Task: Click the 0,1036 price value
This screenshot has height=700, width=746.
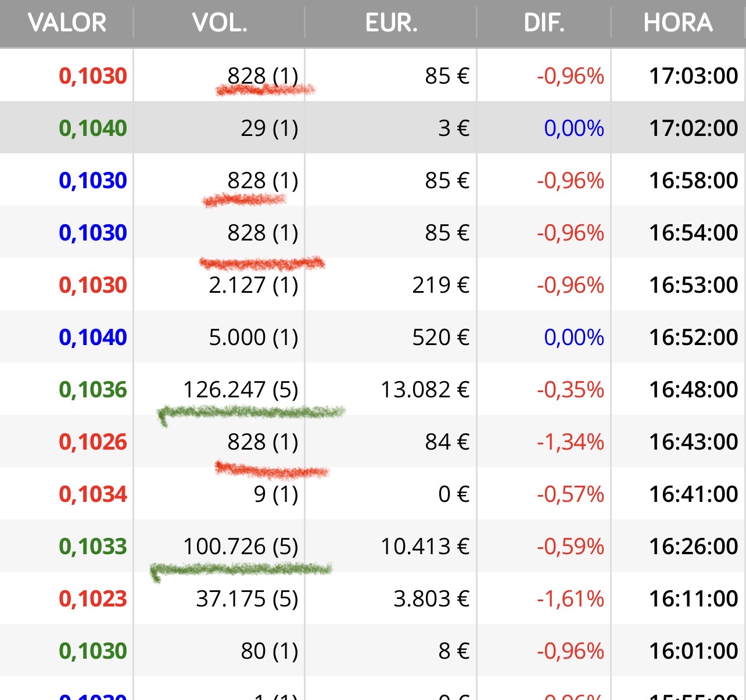Action: click(93, 390)
